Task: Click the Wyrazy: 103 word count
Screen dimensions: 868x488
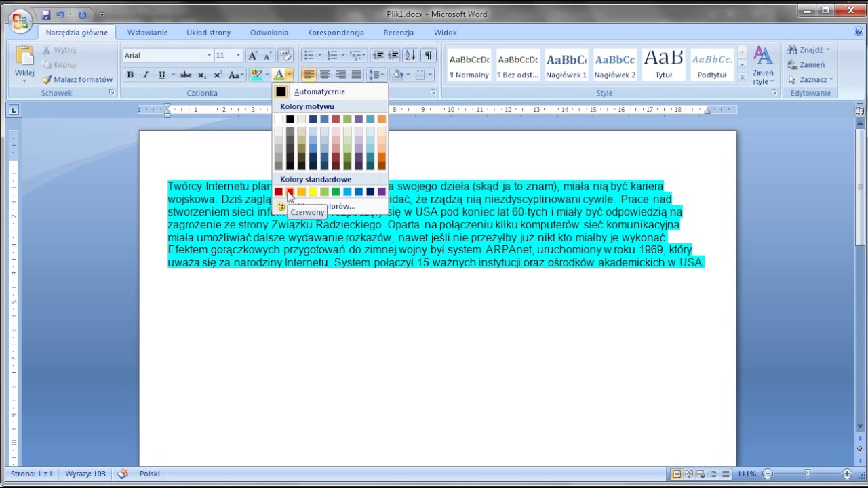Action: click(85, 474)
